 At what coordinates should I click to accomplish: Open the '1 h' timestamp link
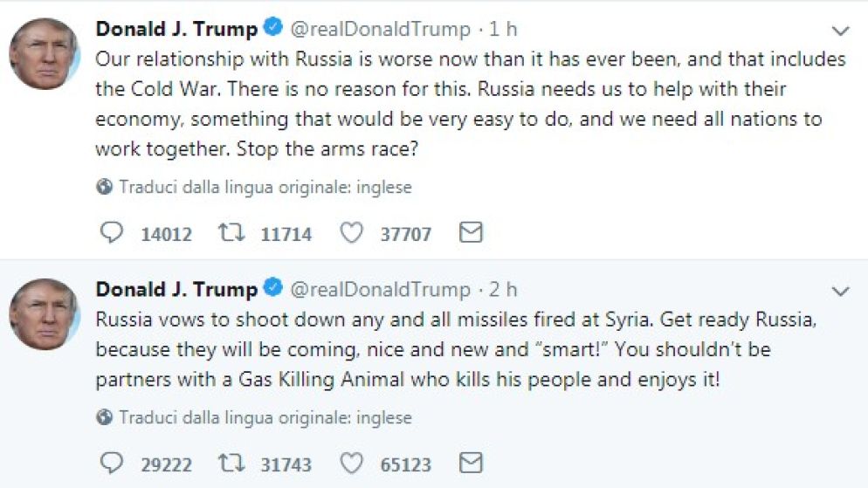(503, 29)
